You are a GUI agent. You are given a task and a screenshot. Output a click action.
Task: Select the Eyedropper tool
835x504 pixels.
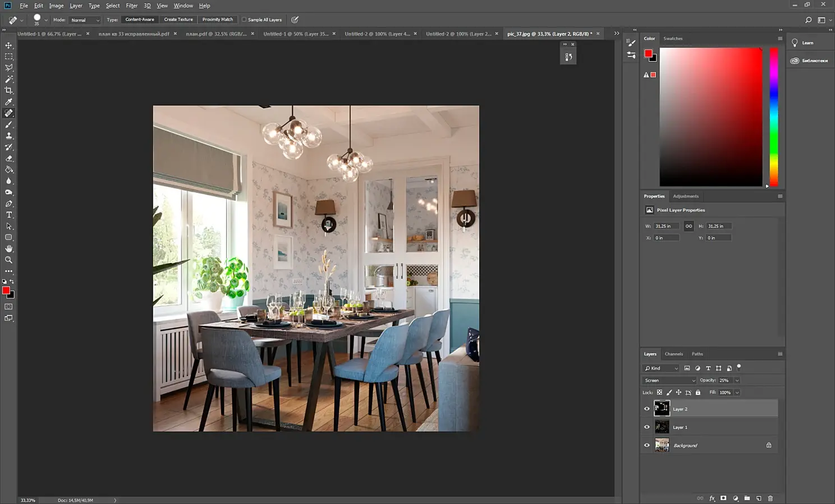coord(8,102)
